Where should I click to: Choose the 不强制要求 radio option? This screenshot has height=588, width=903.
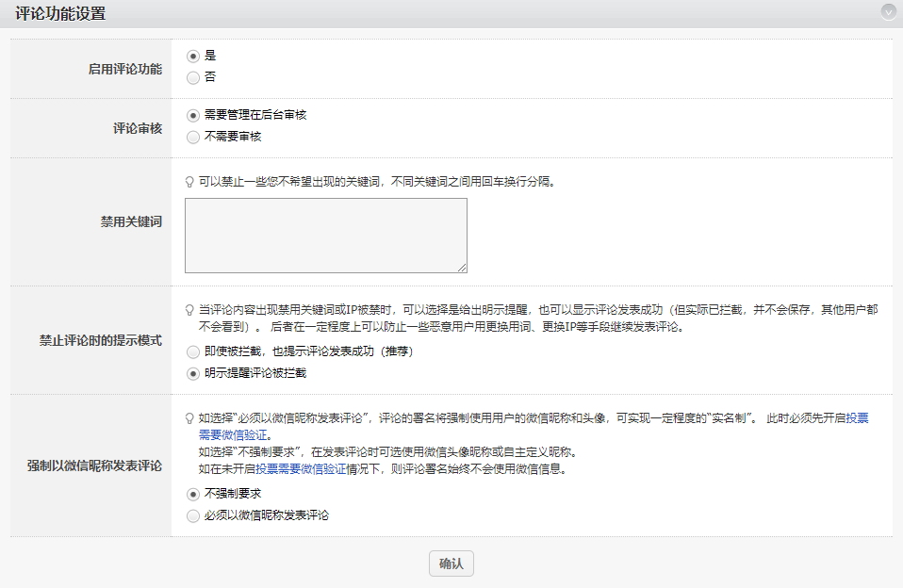point(193,494)
